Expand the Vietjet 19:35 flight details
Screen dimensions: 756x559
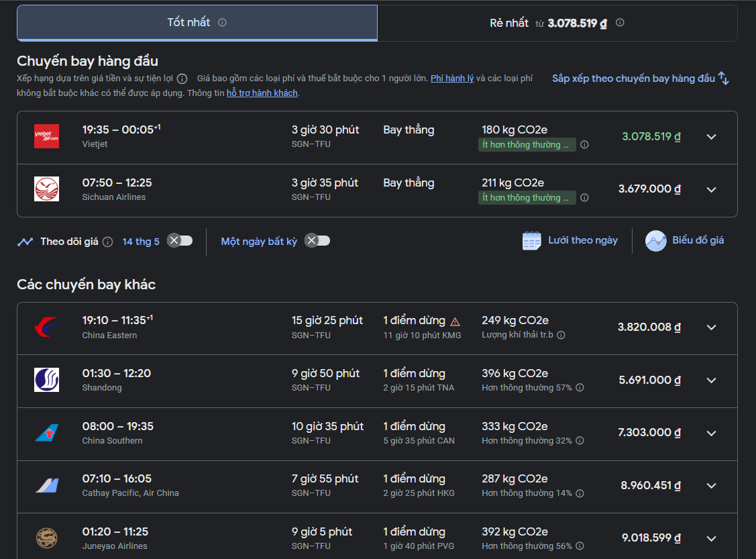pyautogui.click(x=711, y=137)
